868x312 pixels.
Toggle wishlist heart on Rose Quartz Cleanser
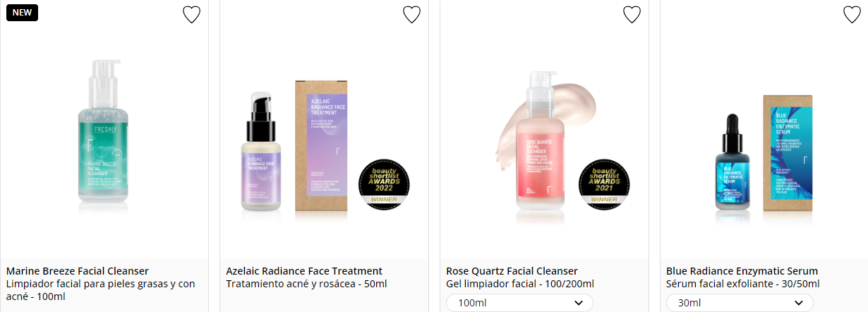tap(632, 14)
